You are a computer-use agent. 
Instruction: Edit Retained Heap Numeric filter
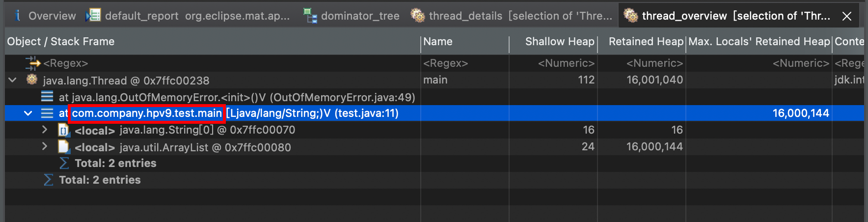[655, 63]
